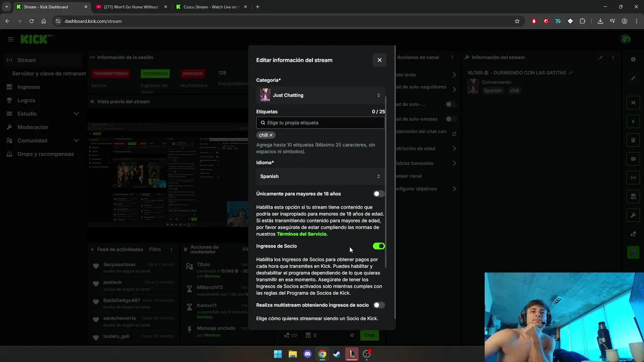
Task: Click the broadcast signal icon in the right rail
Action: [633, 177]
